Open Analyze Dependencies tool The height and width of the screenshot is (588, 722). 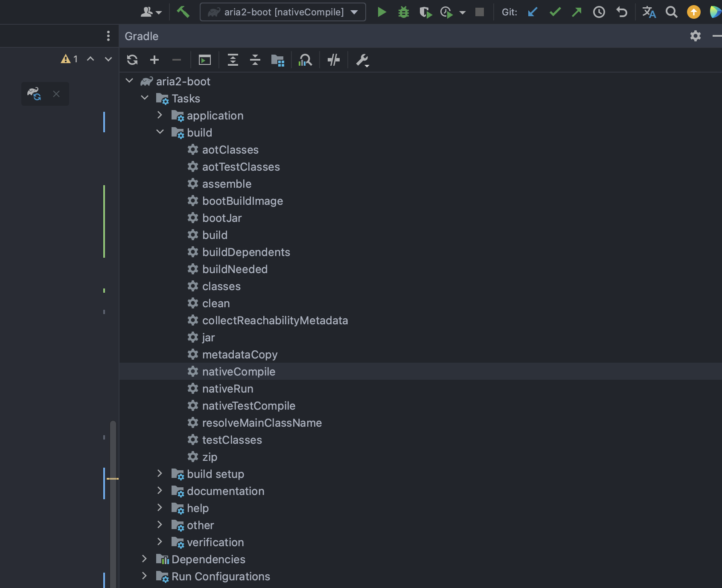(x=306, y=60)
